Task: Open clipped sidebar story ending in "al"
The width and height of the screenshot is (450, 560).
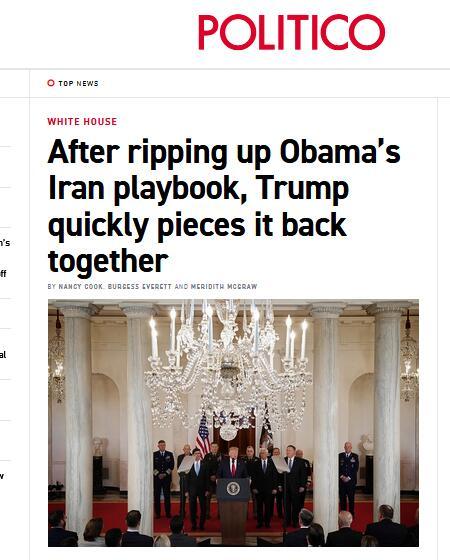Action: click(x=3, y=355)
